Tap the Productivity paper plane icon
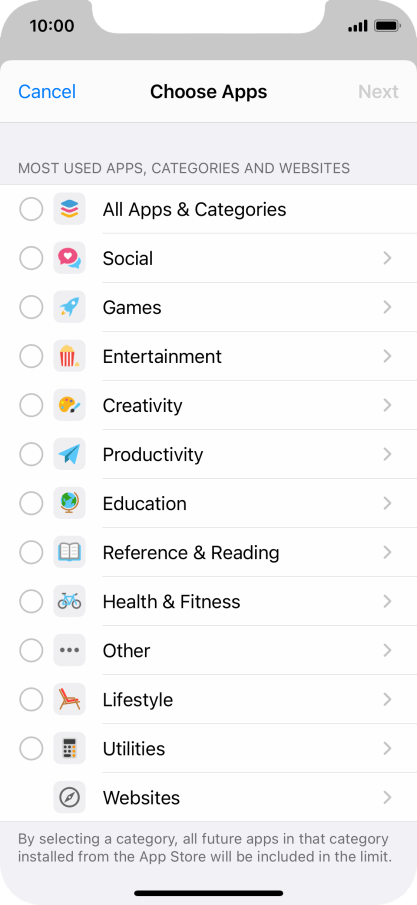417x905 pixels. (69, 454)
